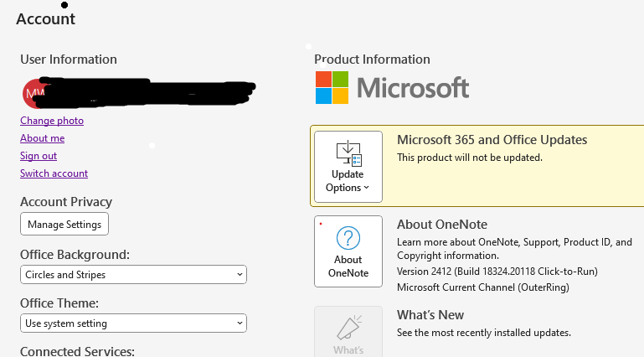Click the 'About OneNote' heading text
This screenshot has width=644, height=357.
pos(442,225)
